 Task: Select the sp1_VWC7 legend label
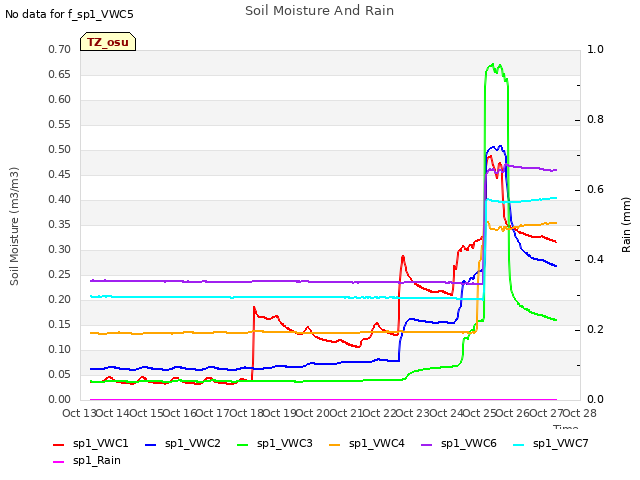pyautogui.click(x=560, y=444)
